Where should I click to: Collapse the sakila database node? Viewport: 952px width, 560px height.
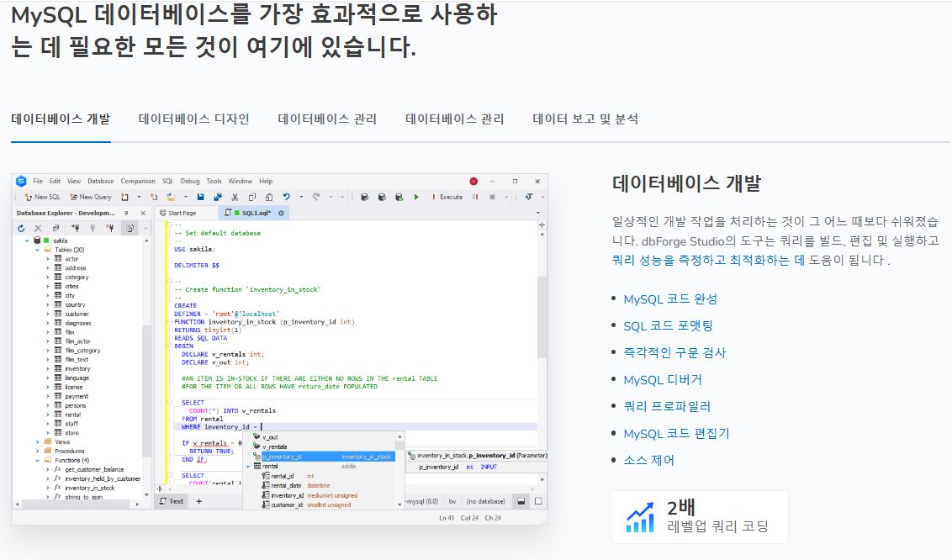(x=27, y=240)
